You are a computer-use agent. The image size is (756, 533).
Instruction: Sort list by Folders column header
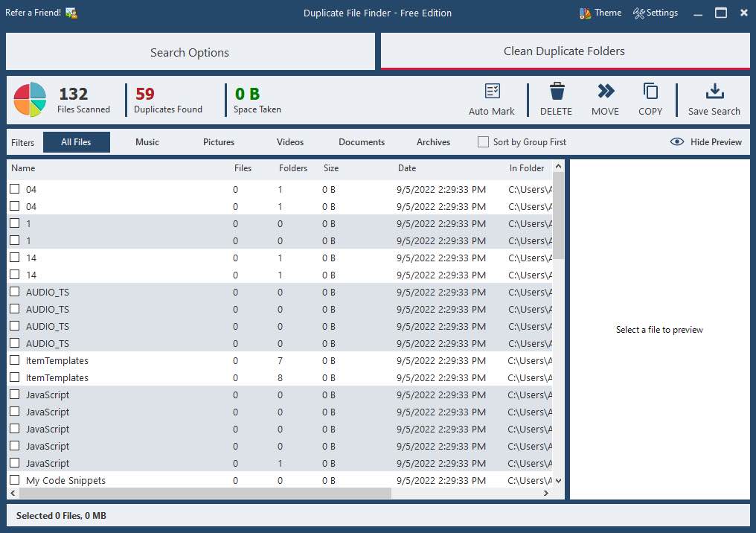[x=292, y=167]
